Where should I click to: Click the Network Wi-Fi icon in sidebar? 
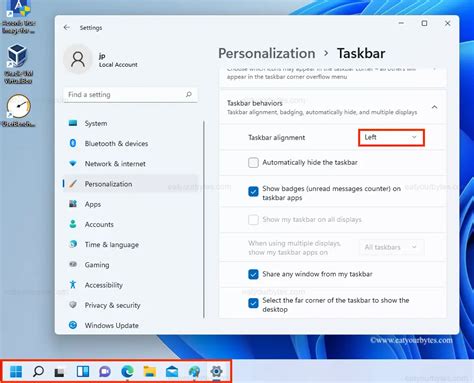[73, 163]
